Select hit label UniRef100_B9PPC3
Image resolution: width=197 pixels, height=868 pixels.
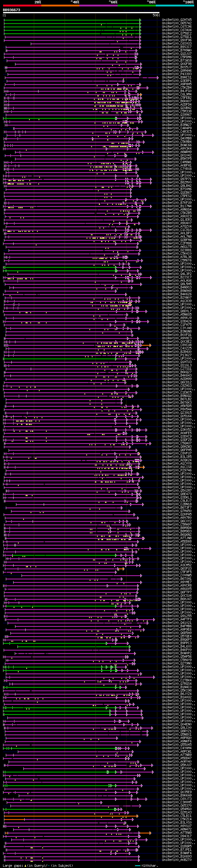[x=177, y=643]
